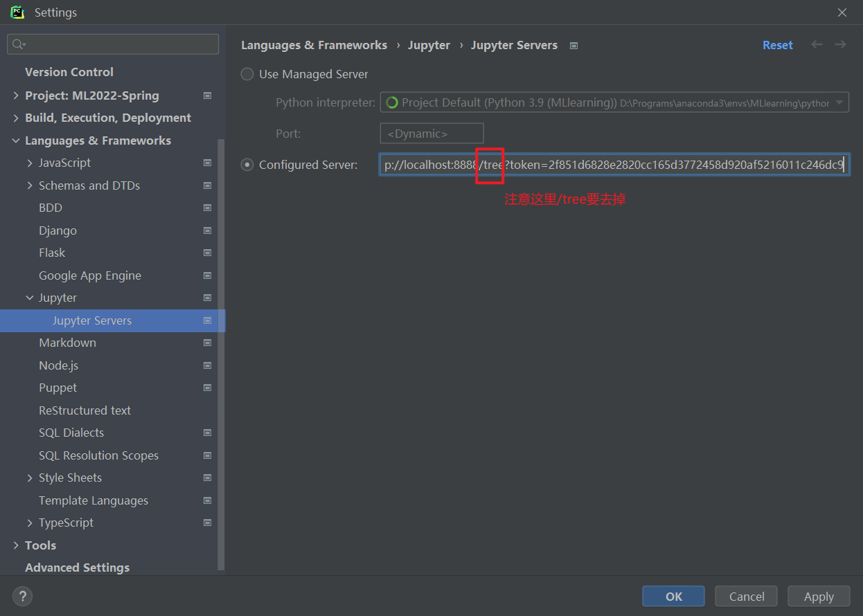Click the back navigation arrow icon

(x=817, y=45)
